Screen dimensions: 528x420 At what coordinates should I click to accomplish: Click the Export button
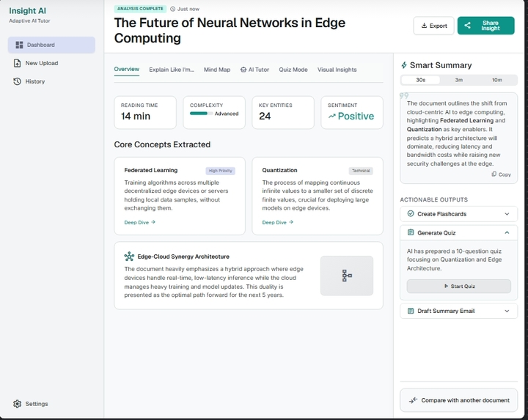pyautogui.click(x=433, y=26)
